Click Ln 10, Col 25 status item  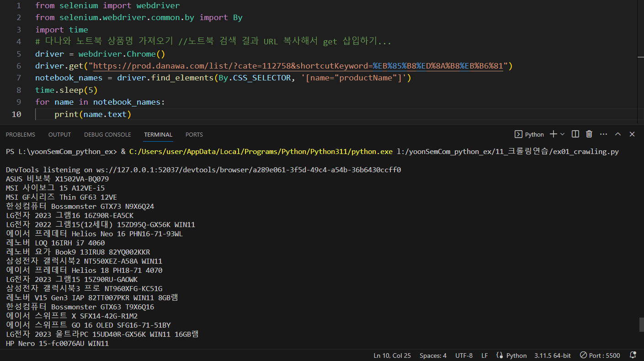point(392,356)
